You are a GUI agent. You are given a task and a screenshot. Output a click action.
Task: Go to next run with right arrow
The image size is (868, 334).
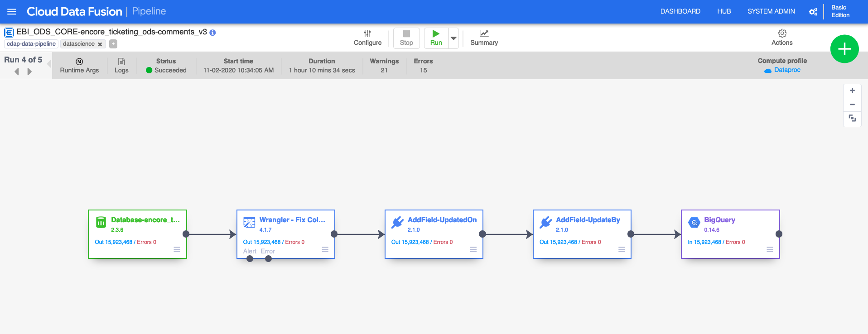click(29, 72)
